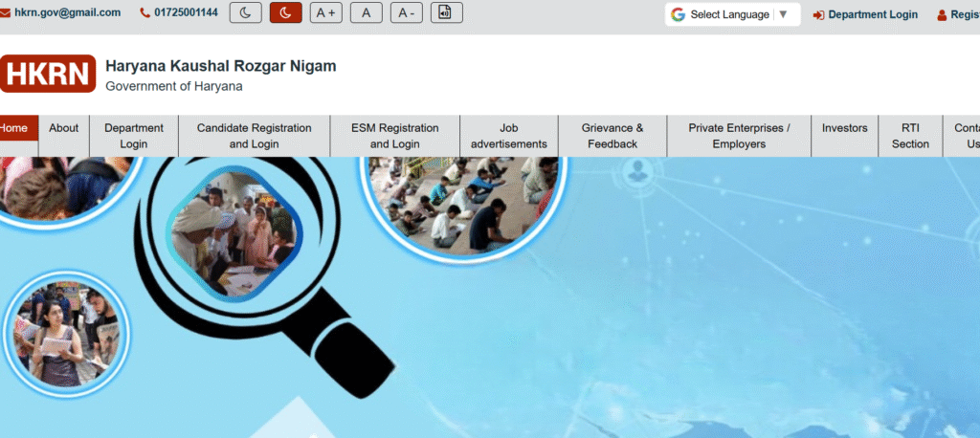Click the Haryana Kaushal Rozgar Nigam title

coord(221,66)
